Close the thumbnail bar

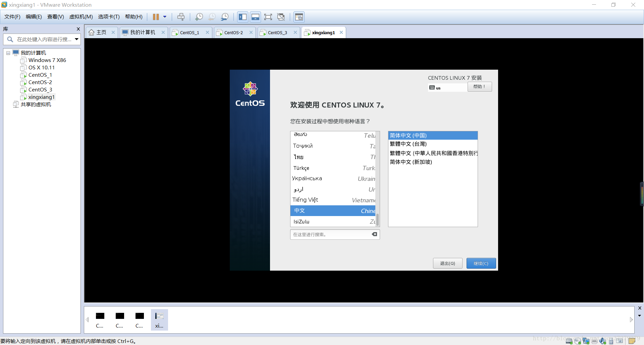(x=640, y=308)
